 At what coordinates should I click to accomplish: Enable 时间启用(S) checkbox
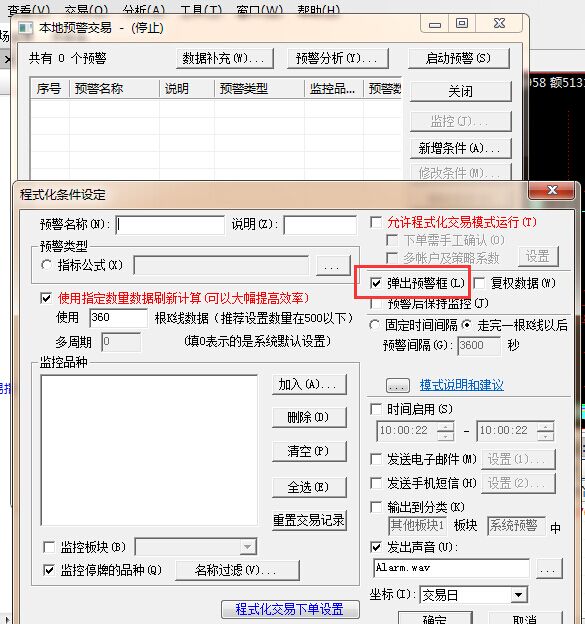coord(376,409)
